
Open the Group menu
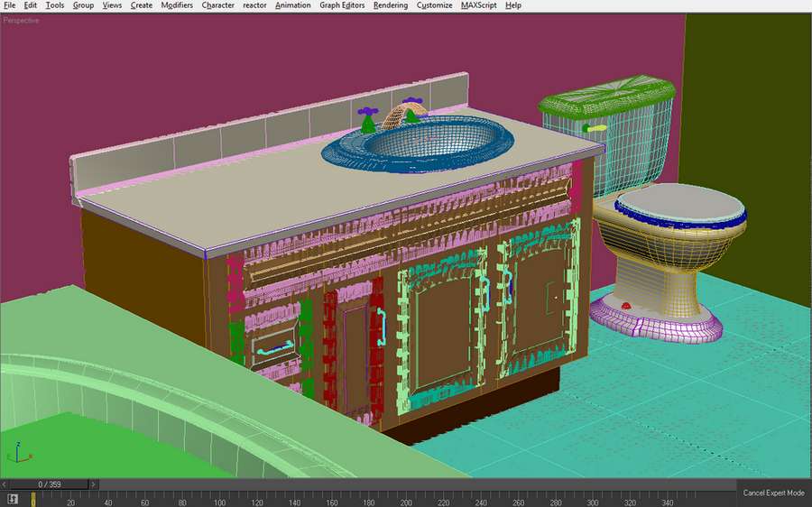83,5
